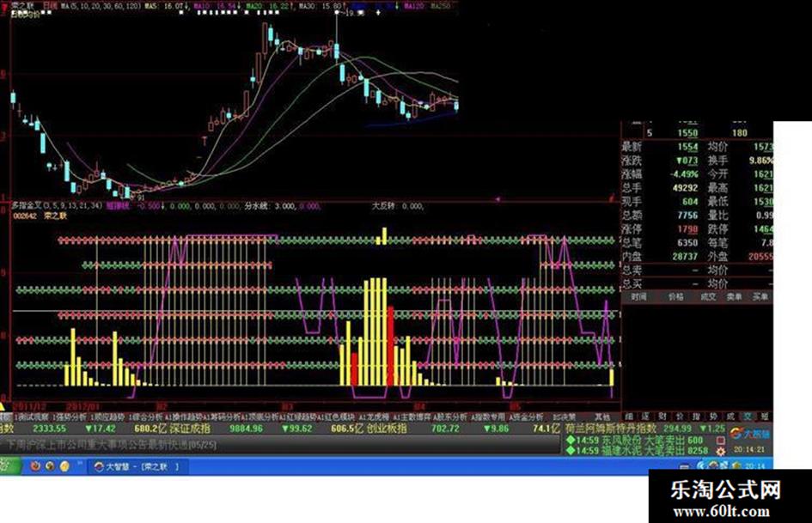
Task: Click the Windows Start button
Action: (10, 466)
